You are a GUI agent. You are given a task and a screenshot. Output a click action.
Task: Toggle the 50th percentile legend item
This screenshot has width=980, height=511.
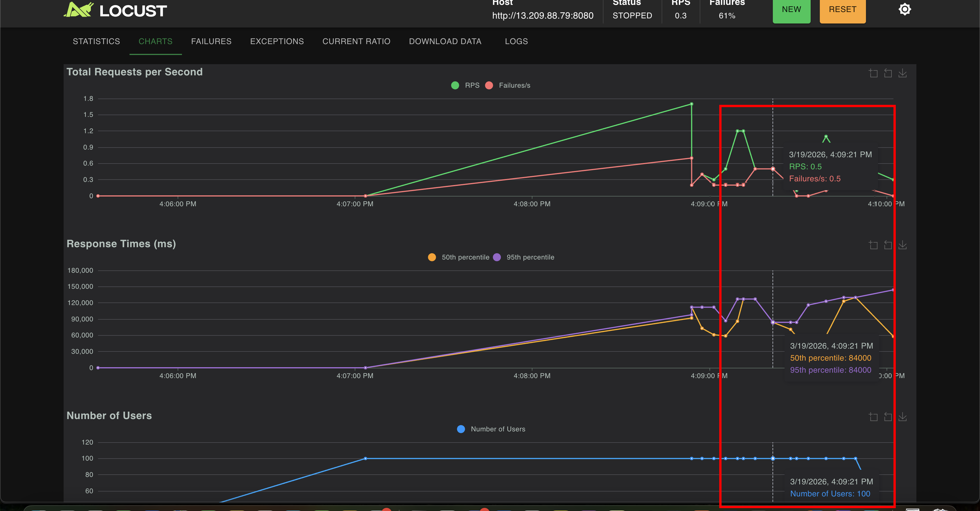tap(458, 257)
